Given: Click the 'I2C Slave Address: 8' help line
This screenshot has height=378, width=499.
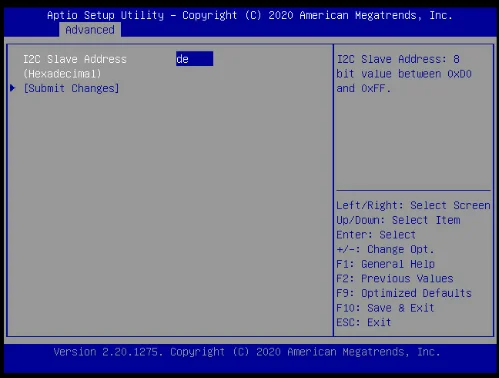Looking at the screenshot, I should [x=398, y=59].
